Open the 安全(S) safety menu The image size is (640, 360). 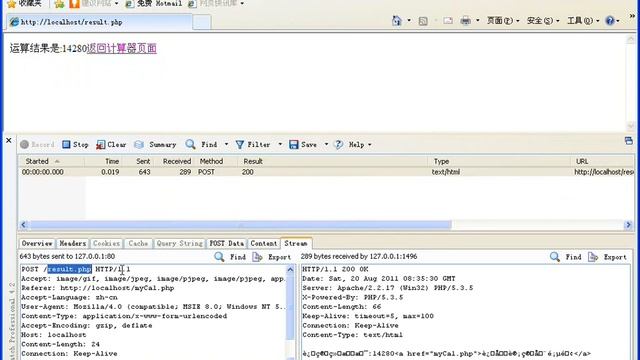point(543,20)
